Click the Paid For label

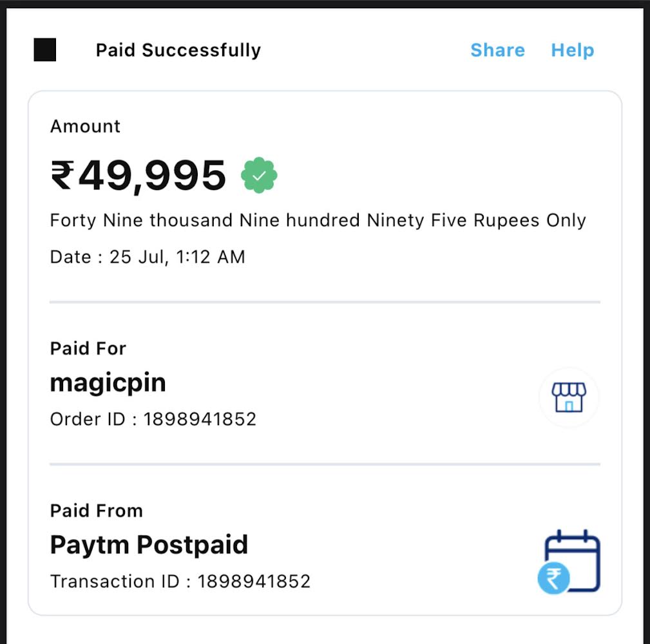click(x=88, y=348)
